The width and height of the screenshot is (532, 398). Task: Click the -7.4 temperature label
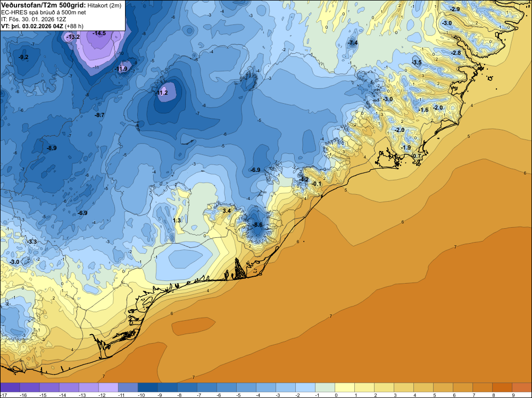click(353, 43)
